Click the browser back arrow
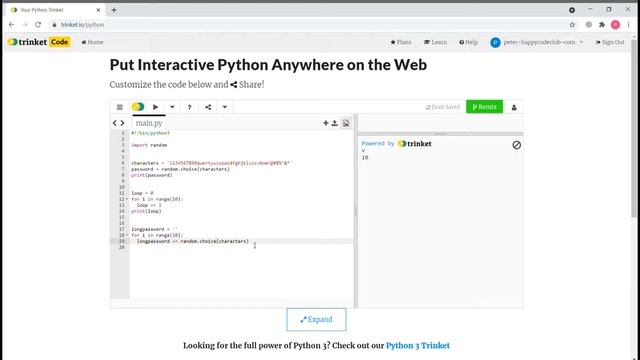Screen dimensions: 640x360 click(x=11, y=25)
